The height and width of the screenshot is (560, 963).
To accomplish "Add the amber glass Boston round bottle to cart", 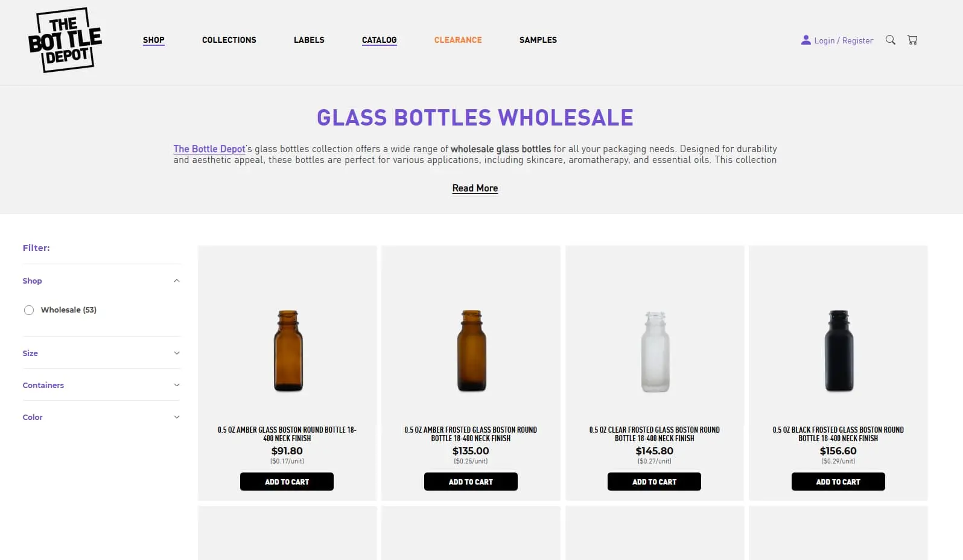I will pos(287,482).
